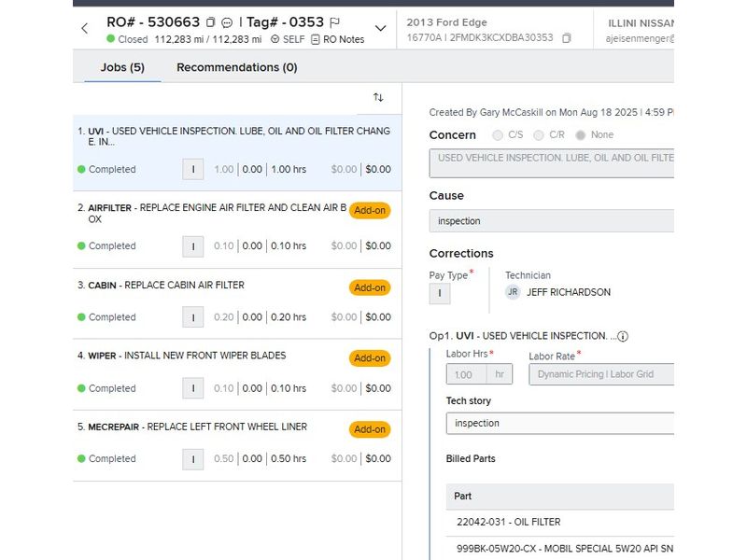Select the None concern radio button
The image size is (747, 560).
click(582, 135)
